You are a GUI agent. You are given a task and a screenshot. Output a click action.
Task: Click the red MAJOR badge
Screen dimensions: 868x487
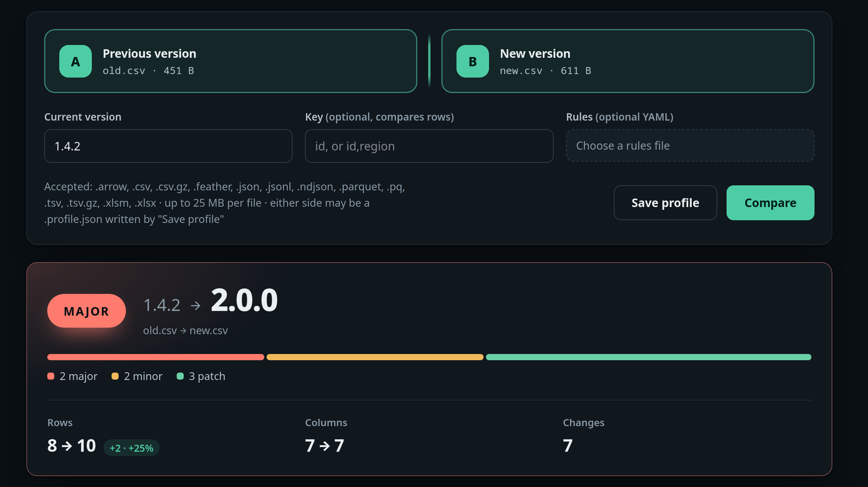tap(86, 311)
